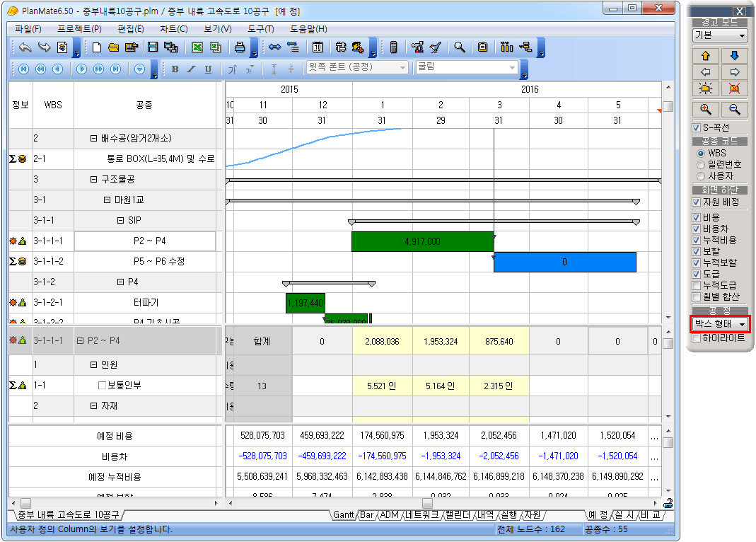756x542 pixels.
Task: Click the zoom out magnifier in side panel
Action: coord(735,109)
